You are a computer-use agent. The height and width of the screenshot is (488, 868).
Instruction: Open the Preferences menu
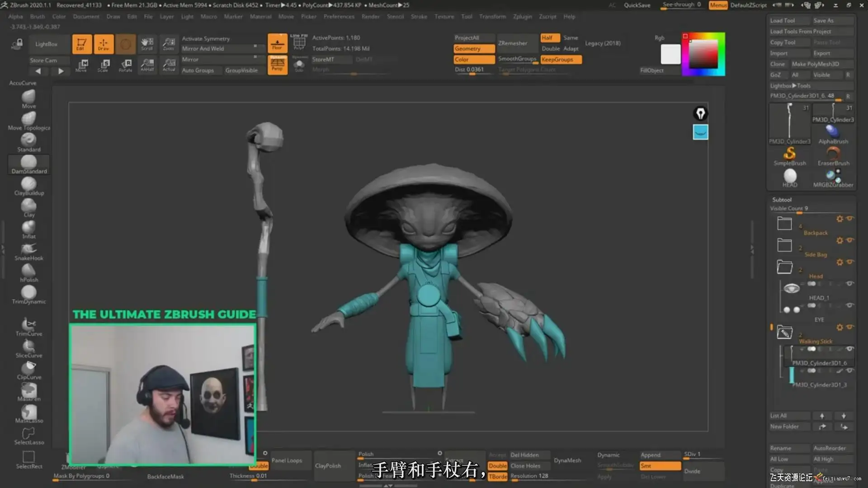(x=339, y=17)
